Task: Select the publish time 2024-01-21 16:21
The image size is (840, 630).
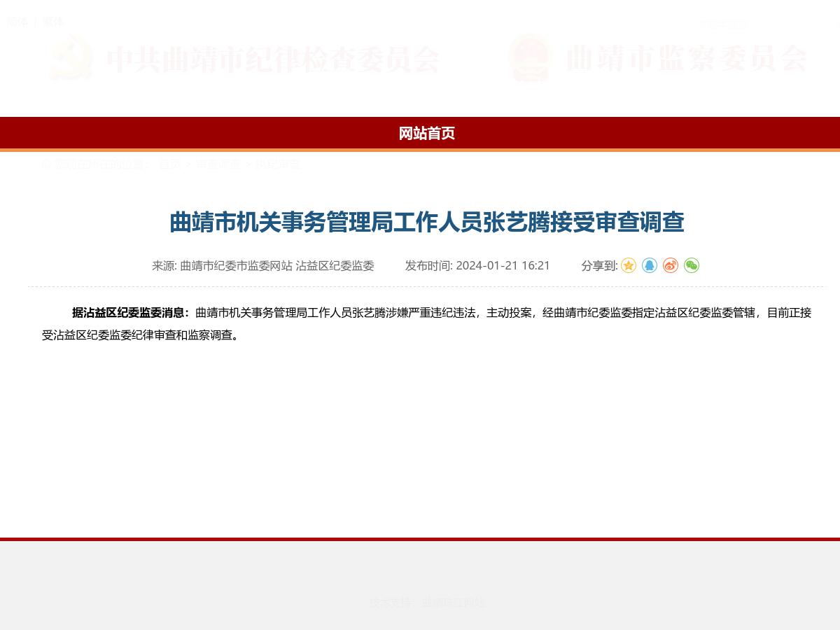Action: [x=503, y=265]
